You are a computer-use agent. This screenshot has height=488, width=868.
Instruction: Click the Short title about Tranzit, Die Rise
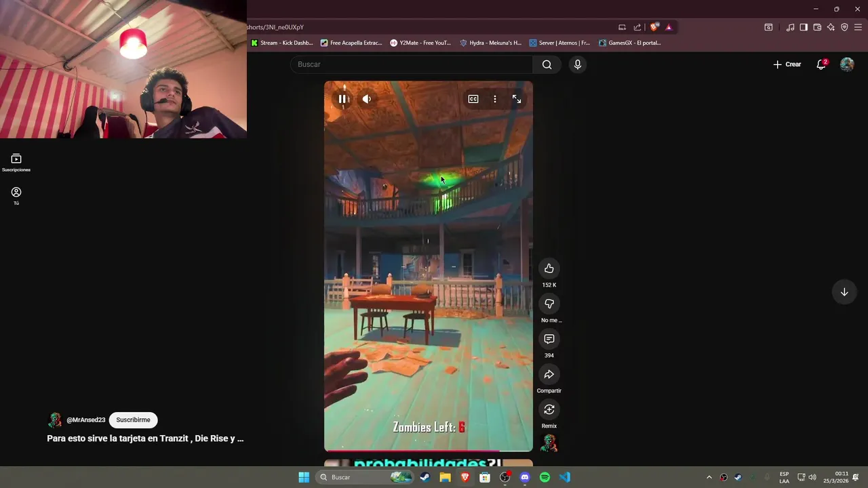tap(145, 439)
